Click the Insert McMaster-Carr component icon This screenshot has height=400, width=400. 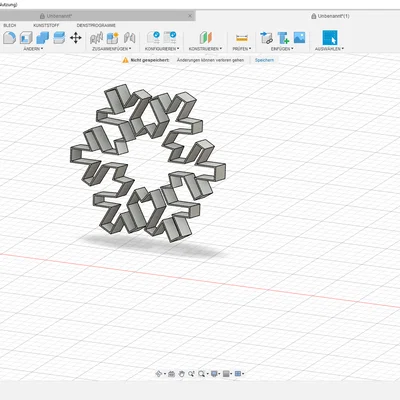click(283, 38)
